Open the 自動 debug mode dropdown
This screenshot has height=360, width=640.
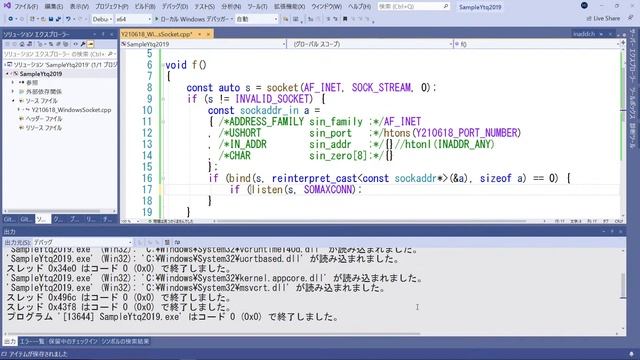[x=256, y=19]
